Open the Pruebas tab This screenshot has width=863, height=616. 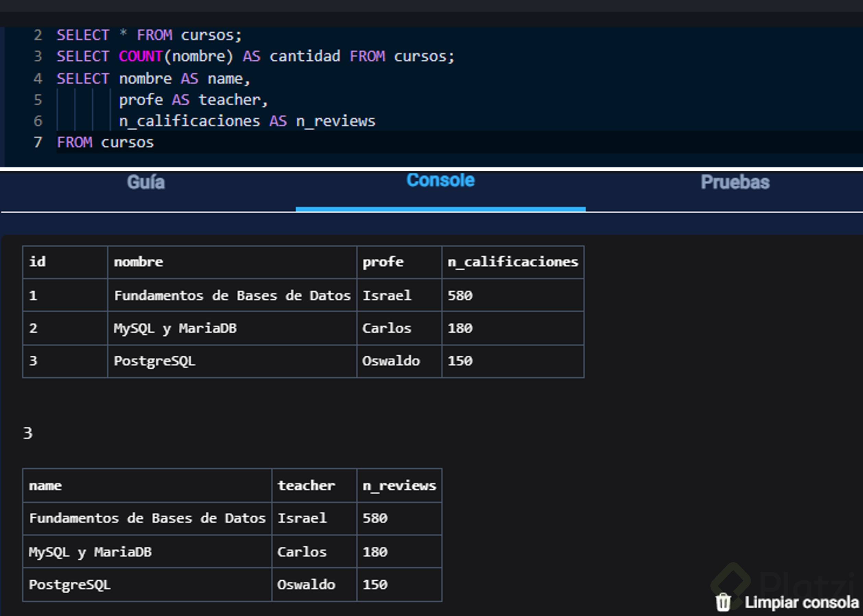coord(735,182)
